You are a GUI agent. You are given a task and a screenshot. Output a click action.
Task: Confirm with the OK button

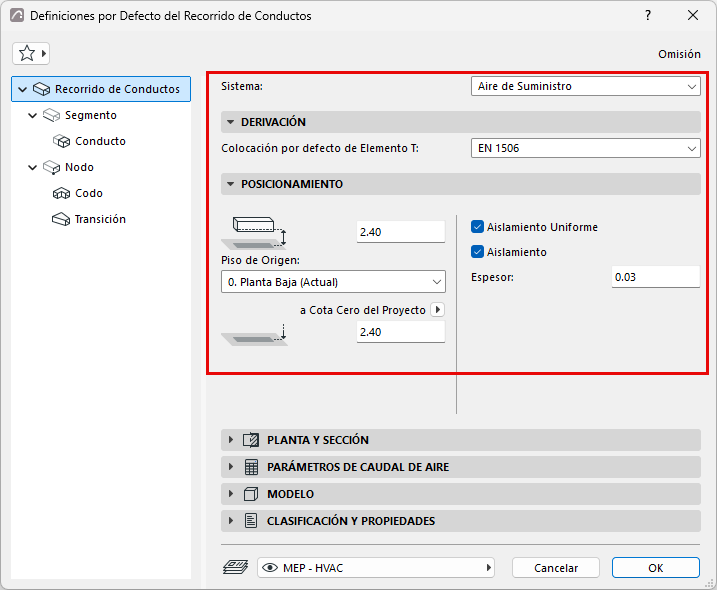pyautogui.click(x=656, y=568)
